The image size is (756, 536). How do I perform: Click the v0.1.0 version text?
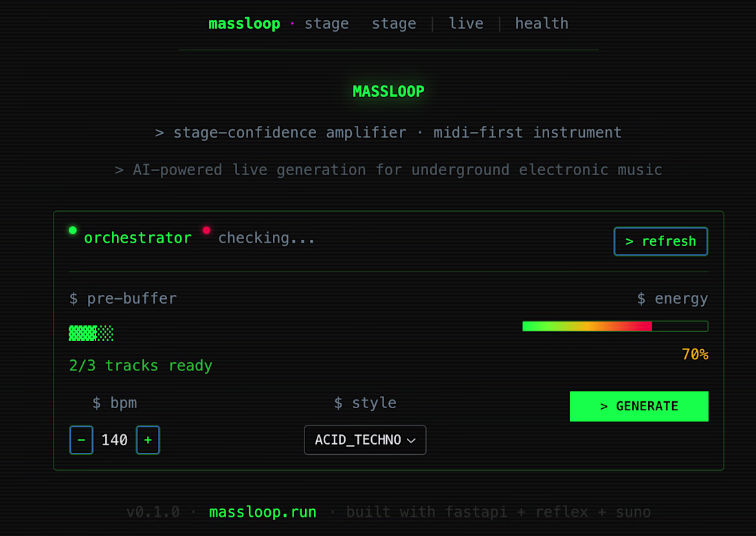(153, 512)
